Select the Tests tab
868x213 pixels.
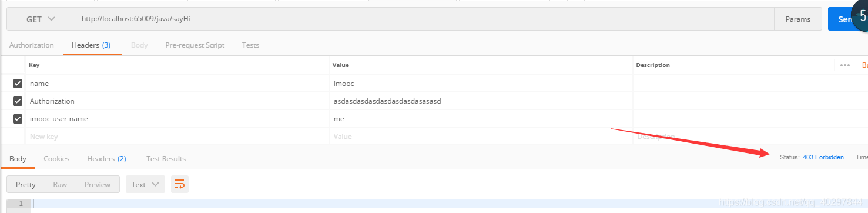(x=250, y=45)
